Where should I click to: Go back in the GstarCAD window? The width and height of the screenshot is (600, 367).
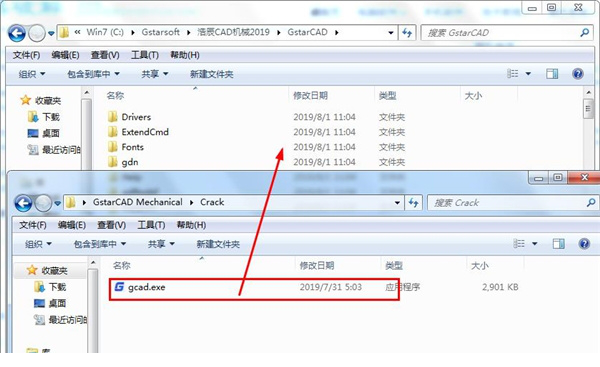point(17,33)
